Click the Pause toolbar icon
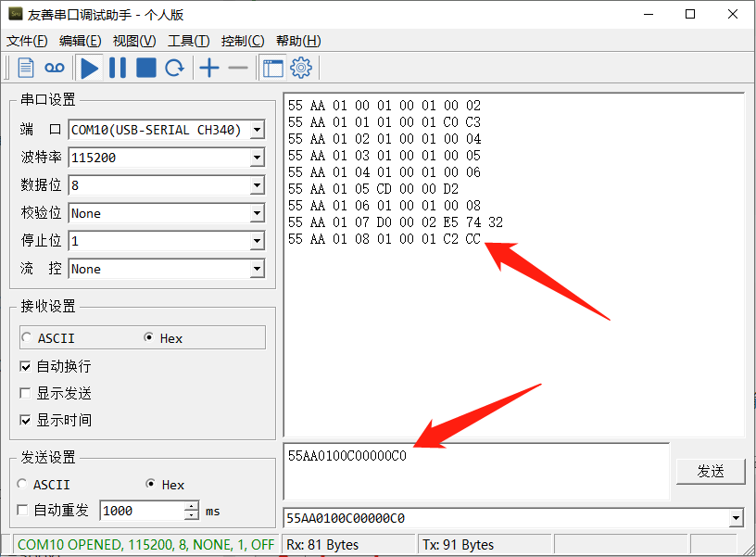Image resolution: width=756 pixels, height=557 pixels. coord(118,68)
